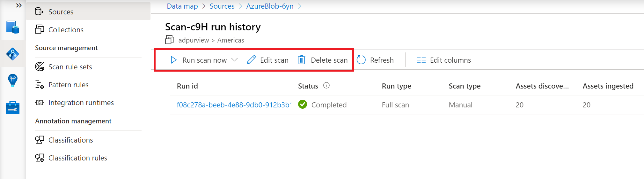644x179 pixels.
Task: Click the Run scan now play icon
Action: pos(174,60)
